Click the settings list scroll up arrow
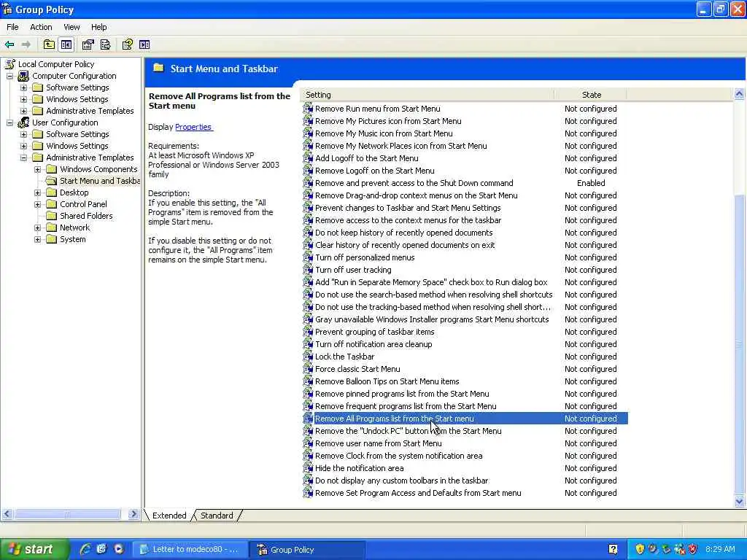This screenshot has width=747, height=560. (739, 94)
